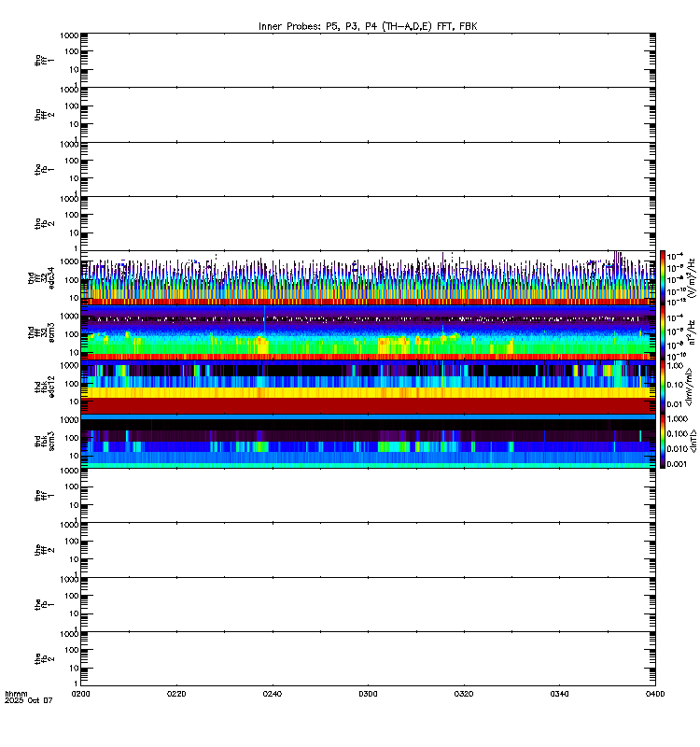Screen dimensions: 700x747
Task: Click the 0340 time axis label
Action: click(559, 694)
